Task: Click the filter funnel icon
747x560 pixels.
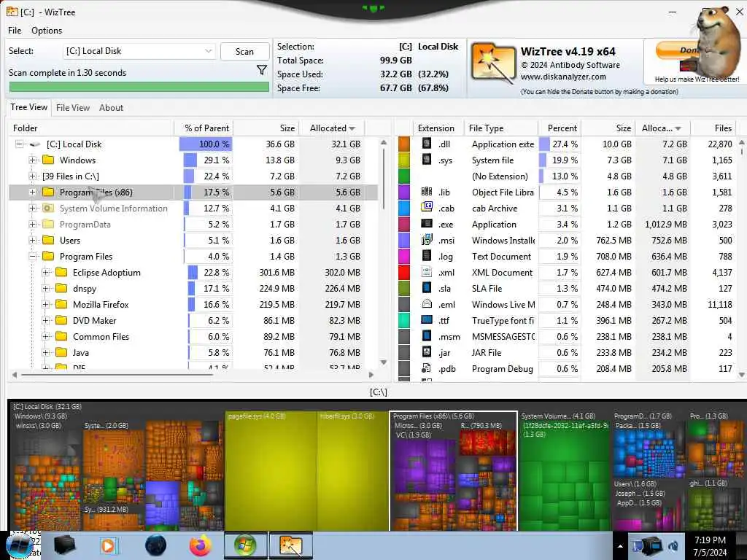Action: 262,71
